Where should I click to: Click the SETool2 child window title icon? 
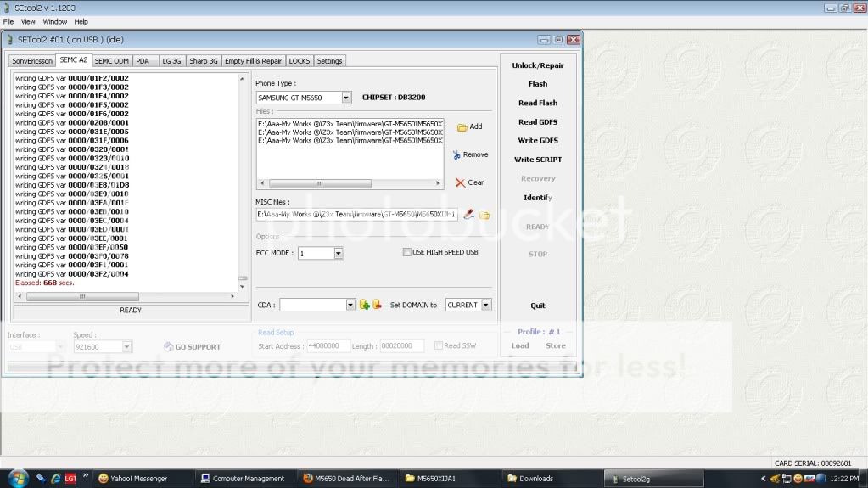click(9, 40)
